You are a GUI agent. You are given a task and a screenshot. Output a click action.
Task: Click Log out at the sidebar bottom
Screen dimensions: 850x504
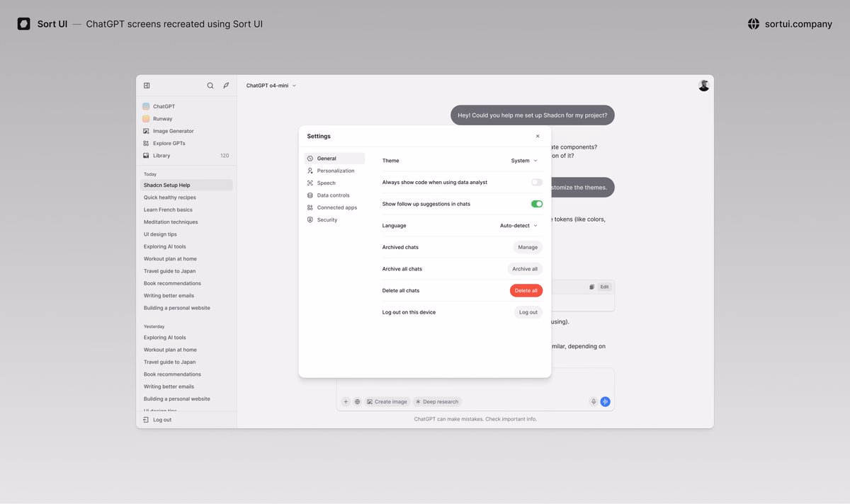click(157, 420)
